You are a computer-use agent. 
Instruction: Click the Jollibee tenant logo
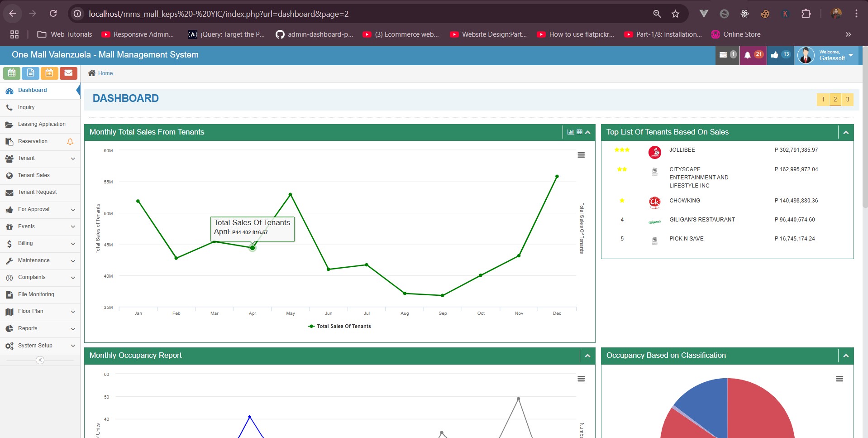(654, 152)
